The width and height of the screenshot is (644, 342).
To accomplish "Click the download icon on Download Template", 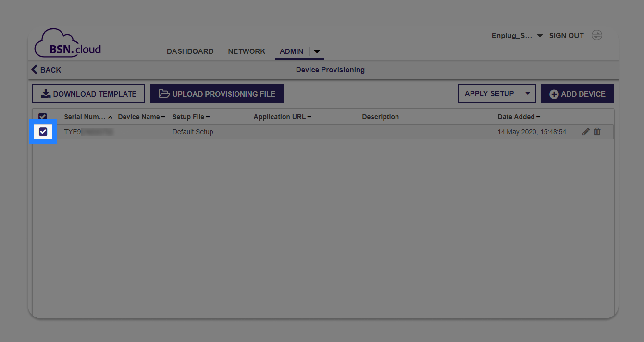I will (45, 93).
